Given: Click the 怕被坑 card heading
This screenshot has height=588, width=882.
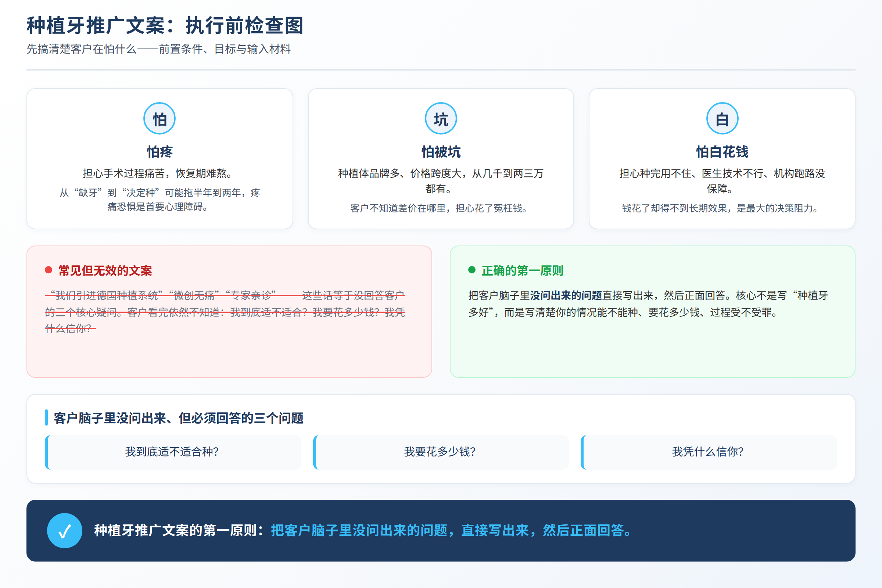Looking at the screenshot, I should tap(441, 152).
